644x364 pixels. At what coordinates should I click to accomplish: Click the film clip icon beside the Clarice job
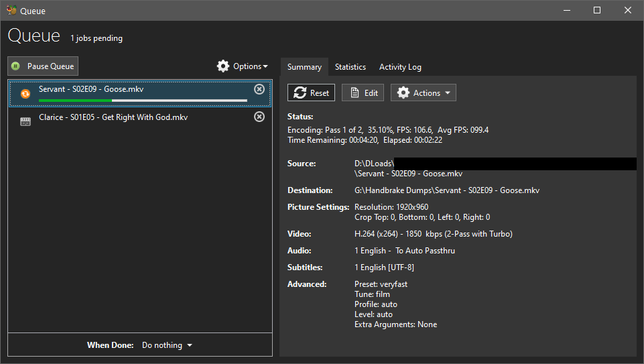pos(25,121)
